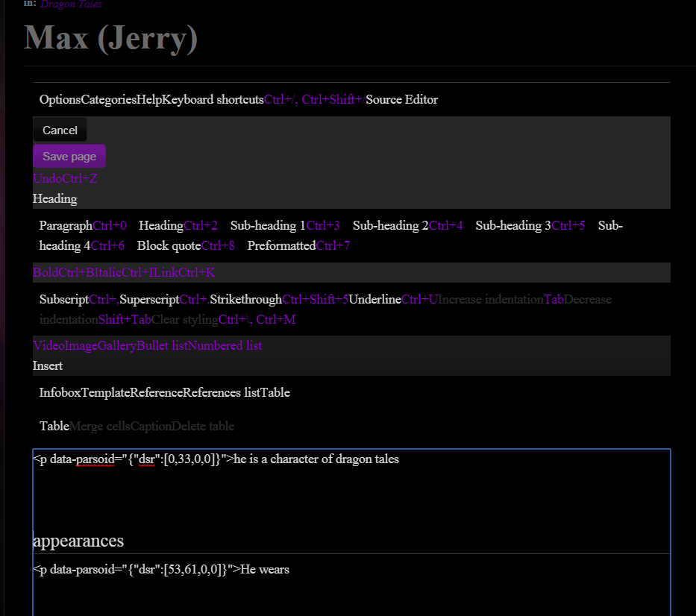Apply Bold formatting
The height and width of the screenshot is (616, 696).
[46, 273]
